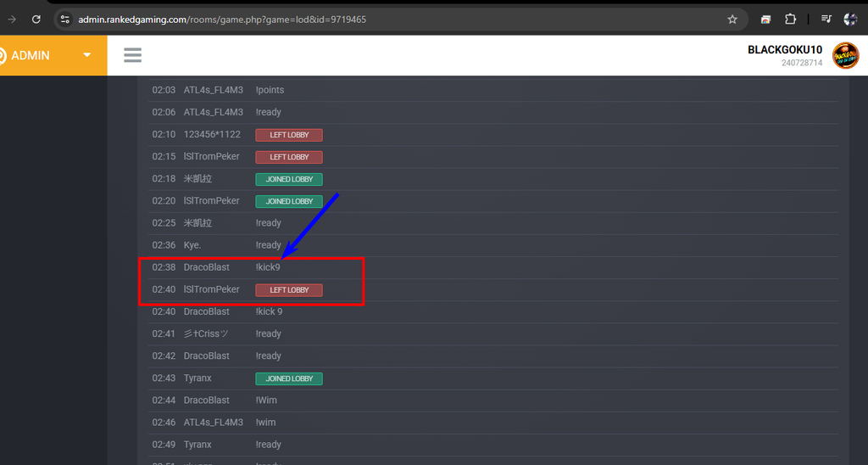
Task: Click LEFT LOBBY badge at 02:15
Action: pos(289,157)
